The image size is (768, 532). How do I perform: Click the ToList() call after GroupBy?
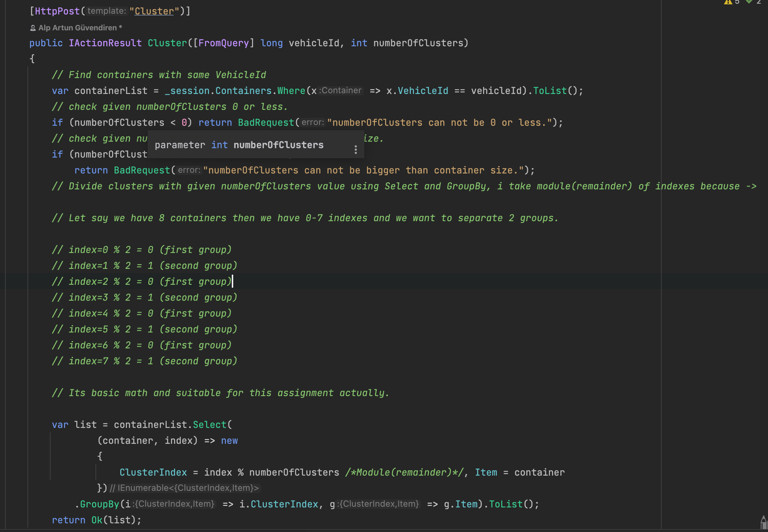[x=505, y=504]
